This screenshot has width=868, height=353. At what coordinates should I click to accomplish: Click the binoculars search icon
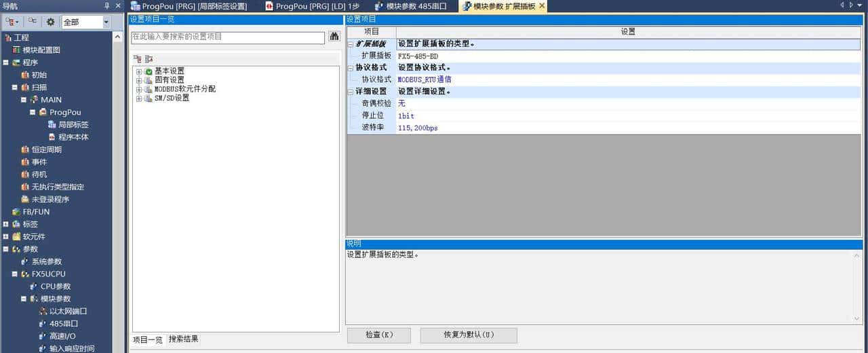(334, 37)
